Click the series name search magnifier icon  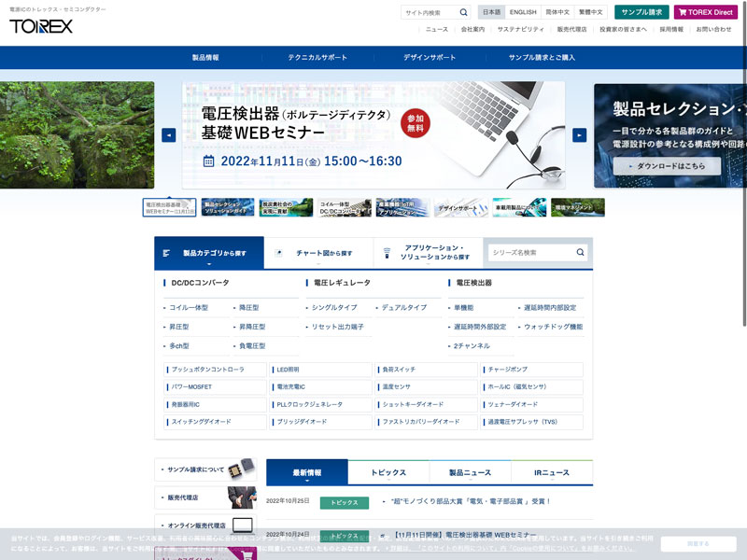coord(580,252)
